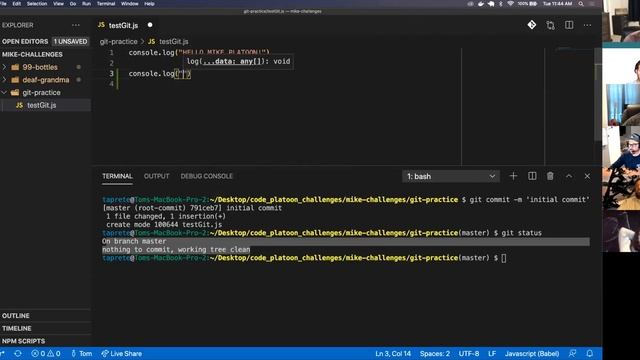
Task: Click line 1 console.log code text
Action: click(199, 52)
